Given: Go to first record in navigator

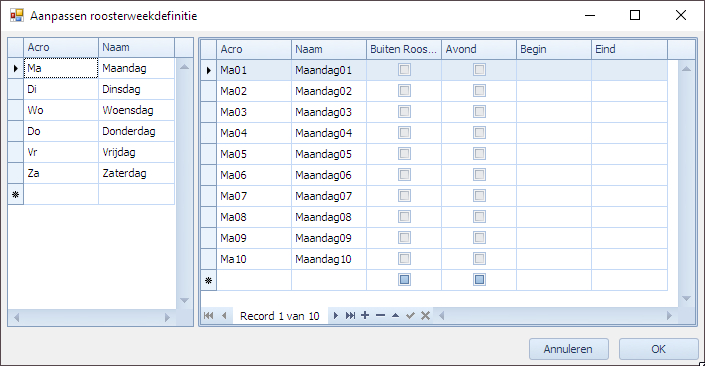Looking at the screenshot, I should (x=208, y=316).
